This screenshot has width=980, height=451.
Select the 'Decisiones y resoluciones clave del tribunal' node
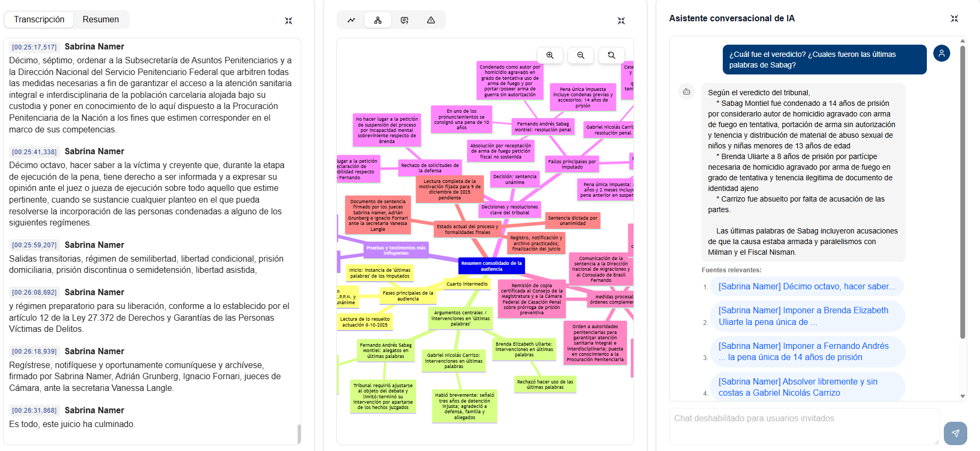[510, 210]
